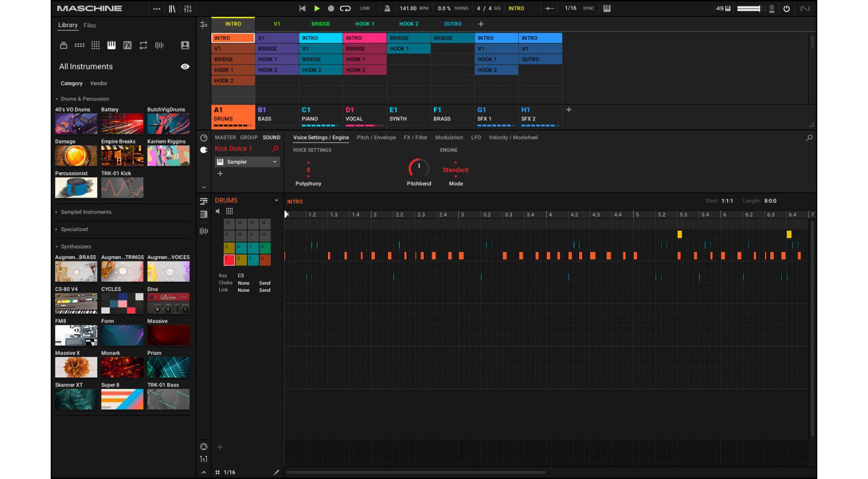Open the Sampler plug-in icon in the plug-in strip
Viewport: 868px width, 479px height.
tap(219, 162)
